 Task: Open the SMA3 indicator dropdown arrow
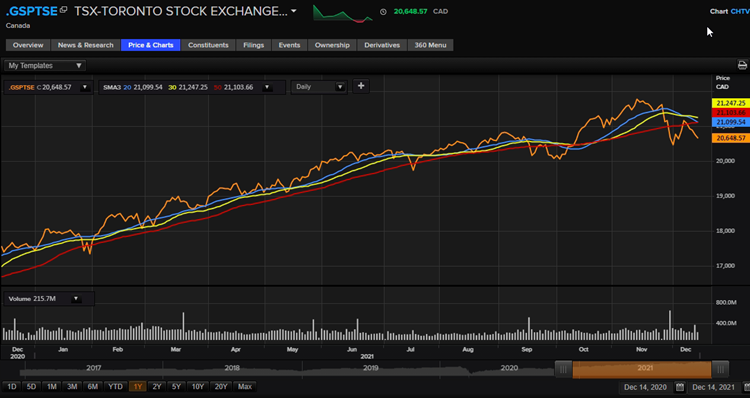pyautogui.click(x=267, y=87)
